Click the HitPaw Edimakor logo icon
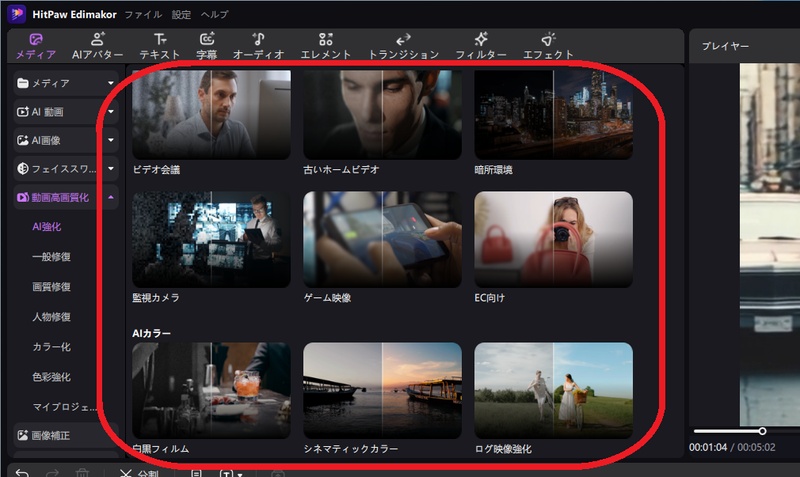Viewport: 800px width, 477px height. pos(16,13)
